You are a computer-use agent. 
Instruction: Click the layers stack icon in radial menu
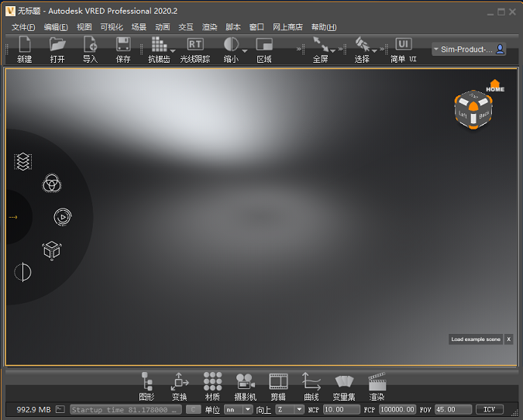[x=22, y=161]
